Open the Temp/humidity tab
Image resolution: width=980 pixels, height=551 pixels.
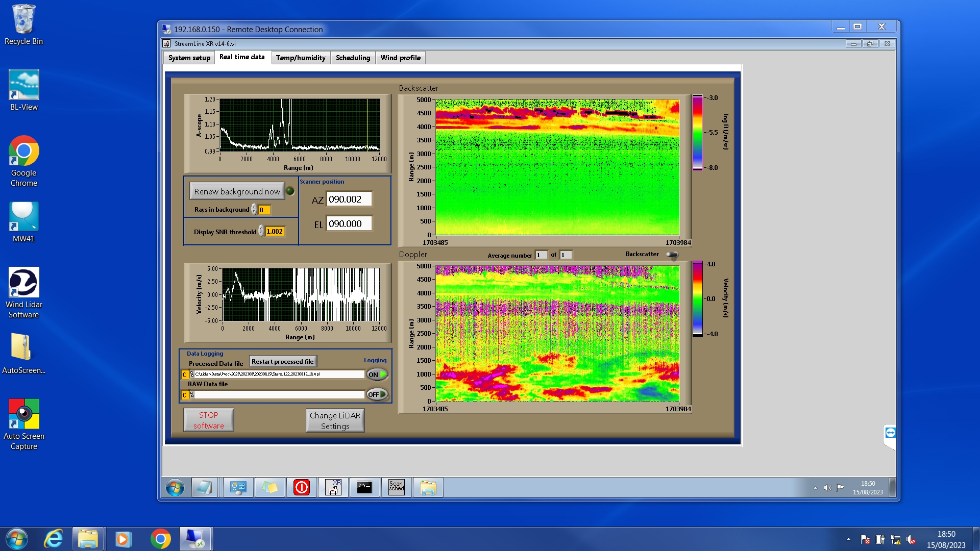tap(301, 58)
